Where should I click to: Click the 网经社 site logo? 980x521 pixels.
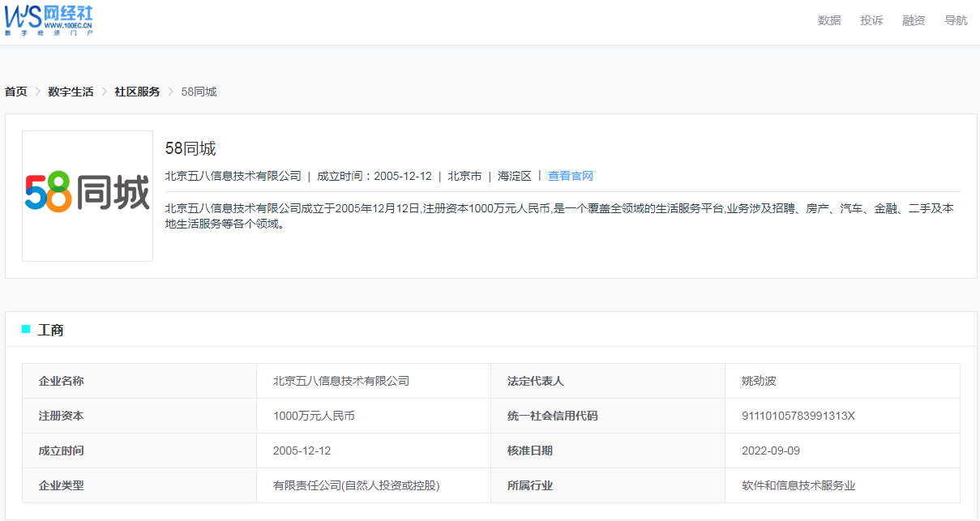[x=49, y=19]
